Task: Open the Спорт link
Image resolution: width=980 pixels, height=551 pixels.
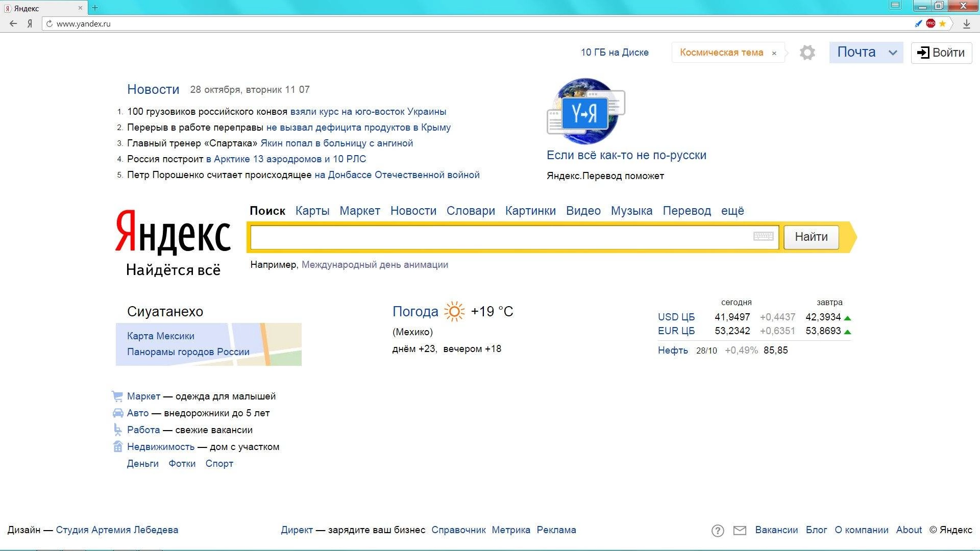Action: [219, 463]
